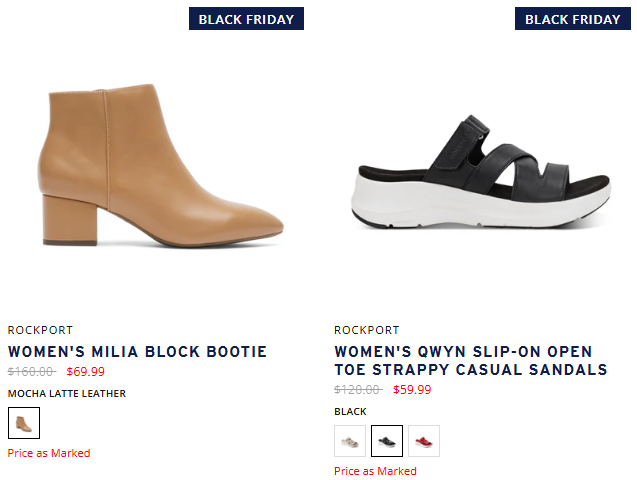The height and width of the screenshot is (480, 637).
Task: Click the crossed-out $120.00 price
Action: click(x=358, y=390)
